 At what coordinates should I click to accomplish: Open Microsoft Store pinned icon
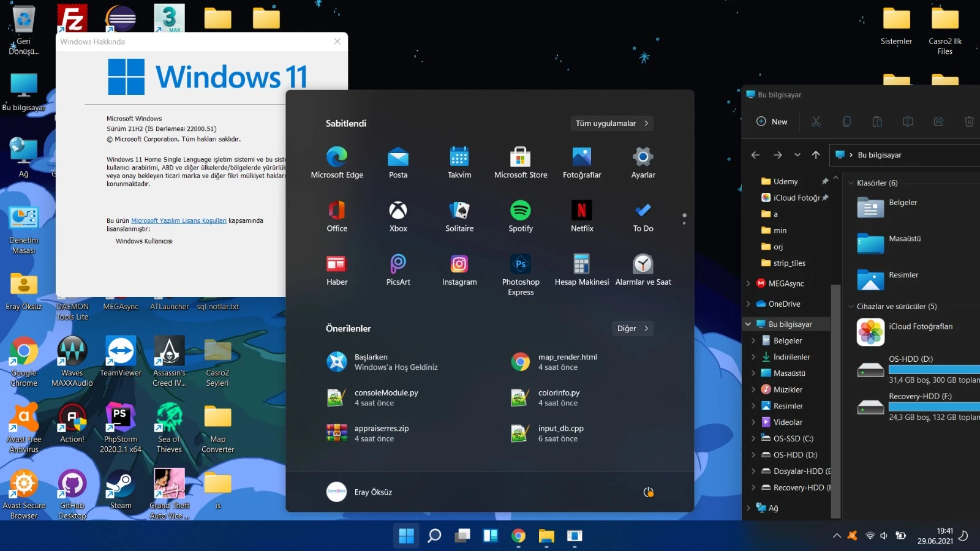(x=521, y=163)
